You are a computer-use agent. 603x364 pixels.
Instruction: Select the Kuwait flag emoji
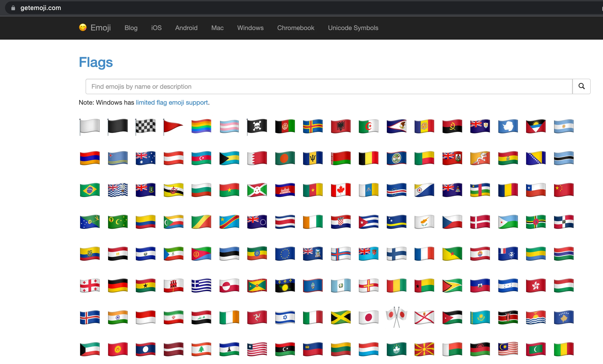point(90,349)
